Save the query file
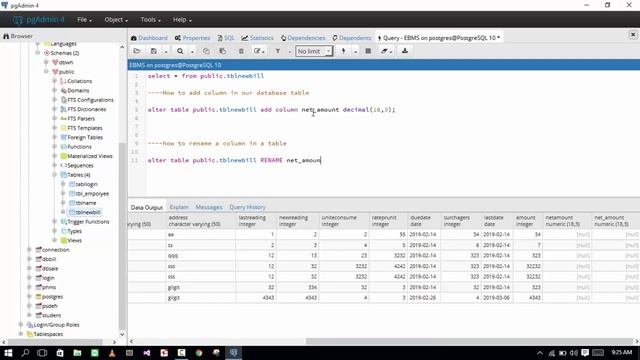The height and width of the screenshot is (360, 640). click(x=153, y=51)
